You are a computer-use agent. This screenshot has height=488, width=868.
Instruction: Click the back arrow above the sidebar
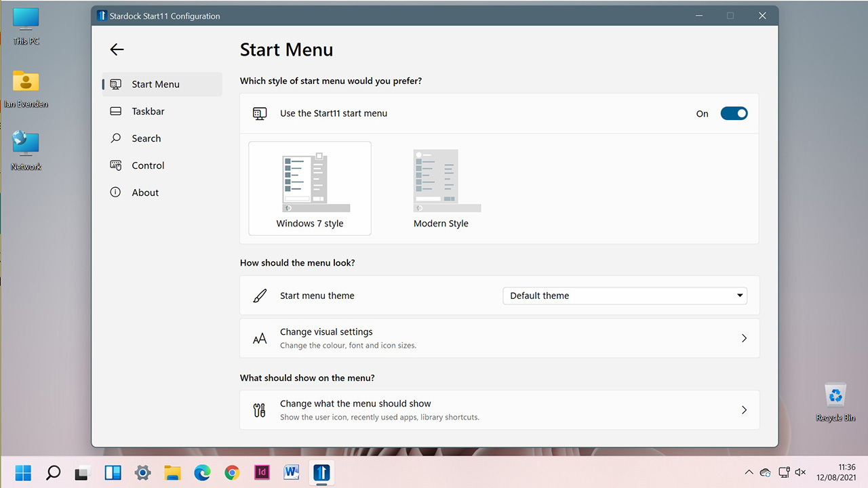point(117,49)
